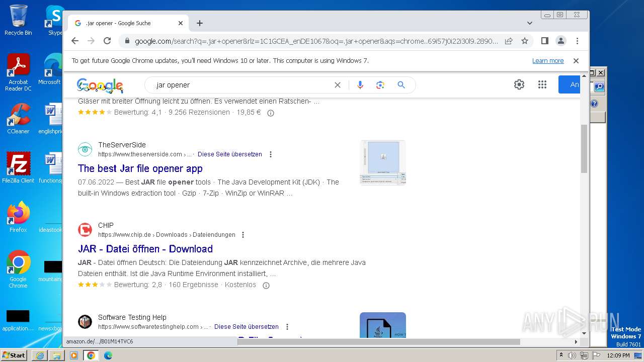Click the CHIP site favicon
This screenshot has width=644, height=362.
tap(85, 230)
